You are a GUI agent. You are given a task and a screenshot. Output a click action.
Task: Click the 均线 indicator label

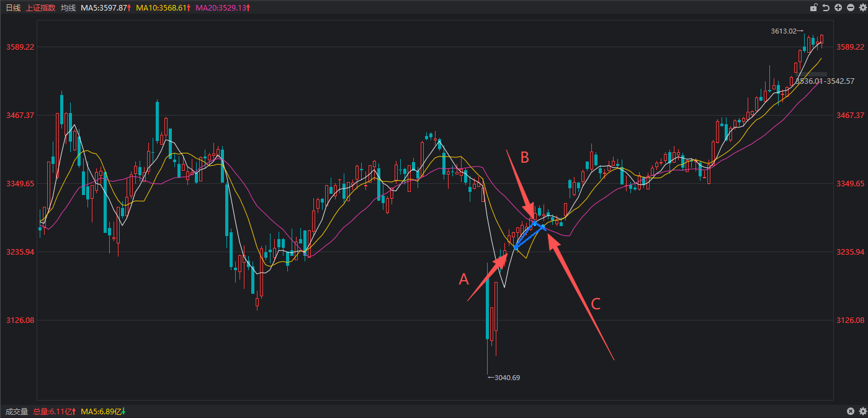pyautogui.click(x=68, y=8)
